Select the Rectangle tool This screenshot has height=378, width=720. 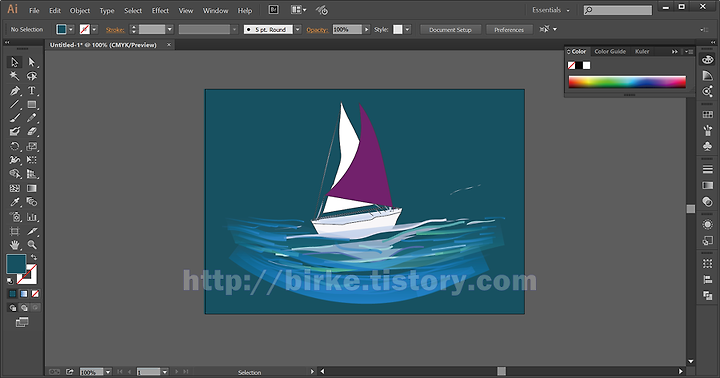(32, 105)
